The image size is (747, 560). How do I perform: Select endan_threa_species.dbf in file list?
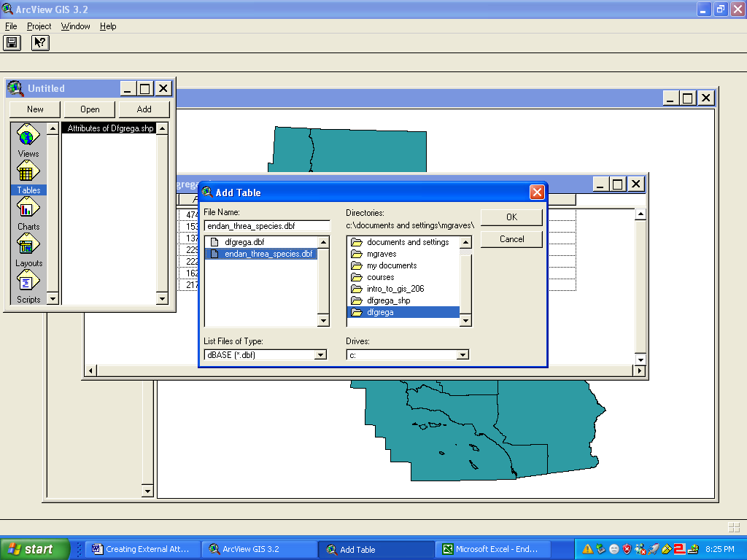tap(261, 254)
